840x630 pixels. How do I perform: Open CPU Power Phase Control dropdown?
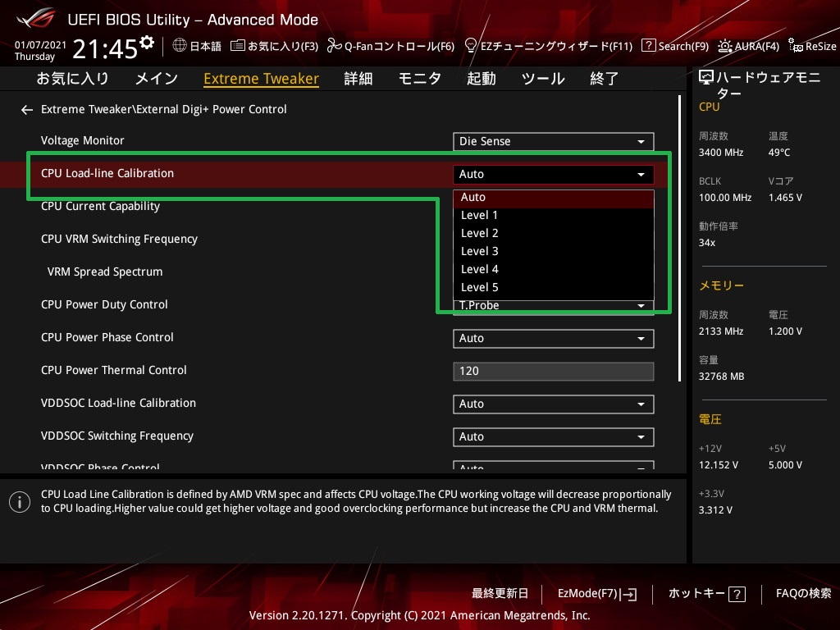coord(554,339)
